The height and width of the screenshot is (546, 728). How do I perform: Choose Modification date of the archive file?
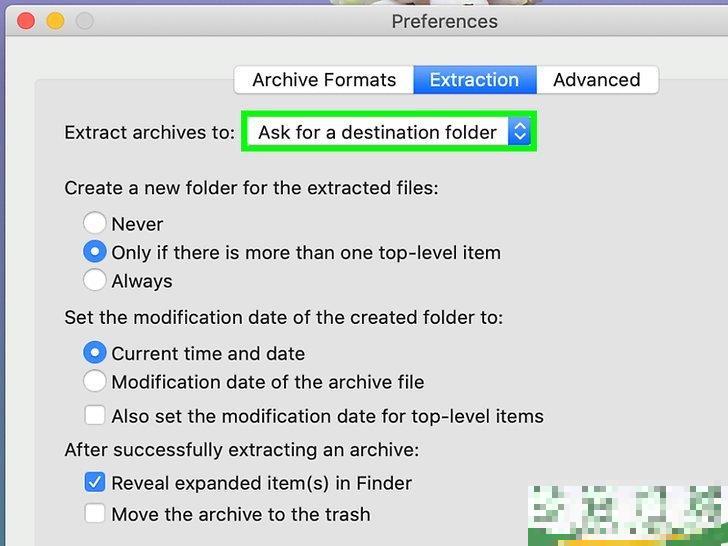tap(95, 382)
